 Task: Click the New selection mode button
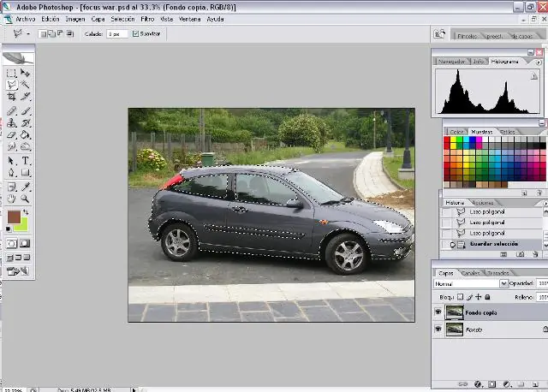point(43,34)
